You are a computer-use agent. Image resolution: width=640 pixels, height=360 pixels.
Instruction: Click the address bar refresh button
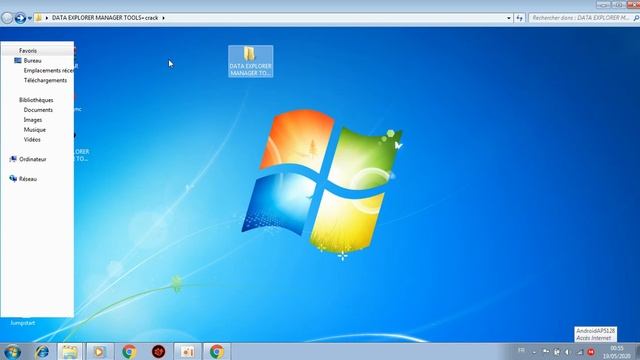tap(519, 18)
